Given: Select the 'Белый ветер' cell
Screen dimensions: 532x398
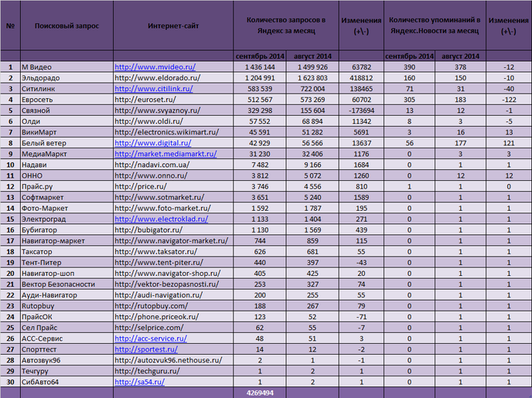Looking at the screenshot, I should coord(66,143).
